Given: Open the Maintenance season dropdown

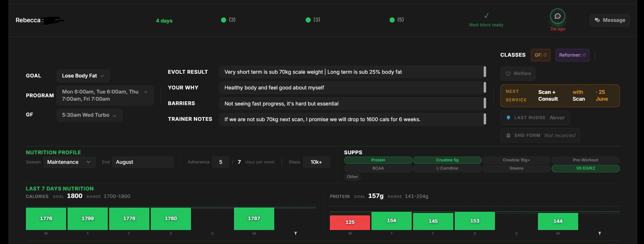Looking at the screenshot, I should (69, 162).
